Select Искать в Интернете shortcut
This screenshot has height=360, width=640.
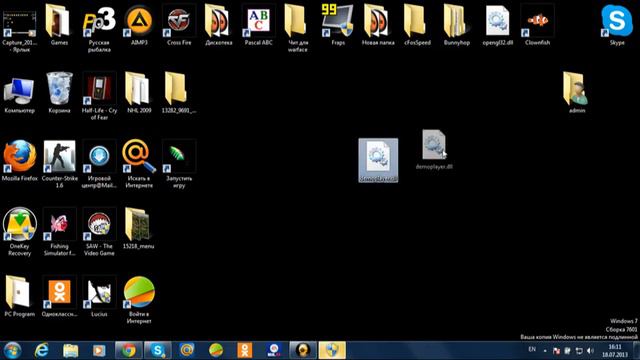(139, 164)
